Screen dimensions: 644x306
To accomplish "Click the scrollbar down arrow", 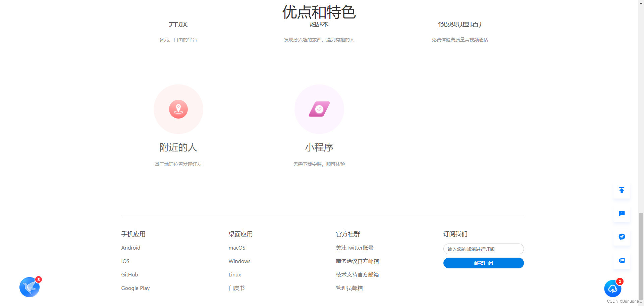I will tap(641, 303).
